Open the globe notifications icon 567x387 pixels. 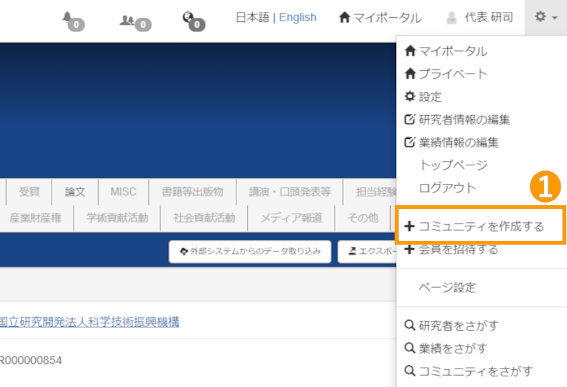194,21
